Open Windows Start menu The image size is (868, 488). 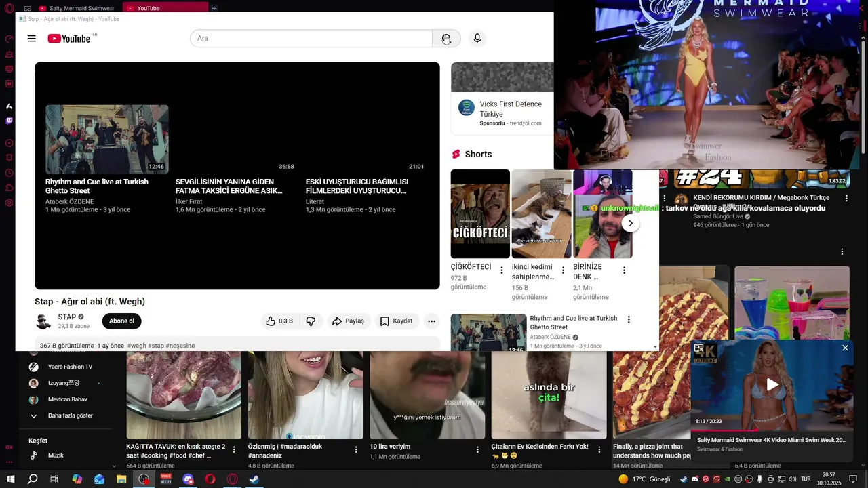pos(11,479)
